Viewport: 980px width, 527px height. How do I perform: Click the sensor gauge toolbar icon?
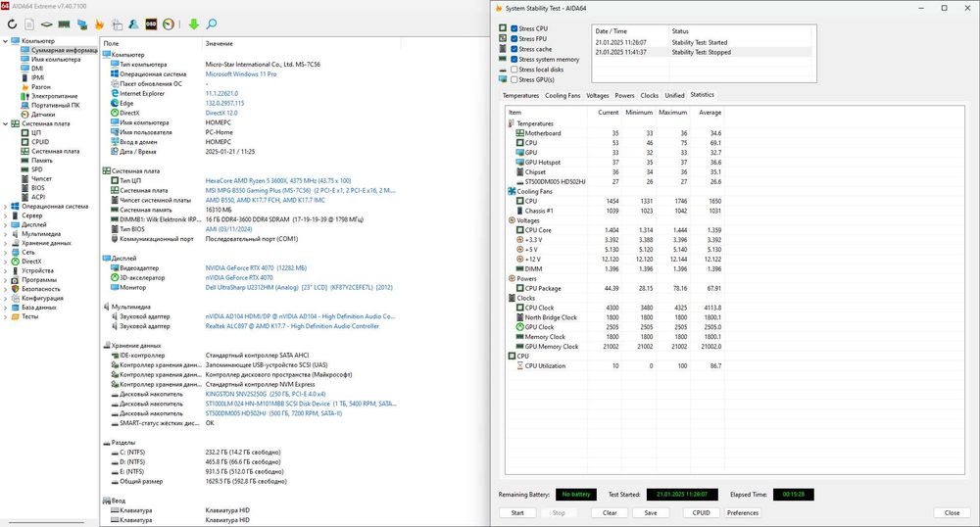[168, 24]
